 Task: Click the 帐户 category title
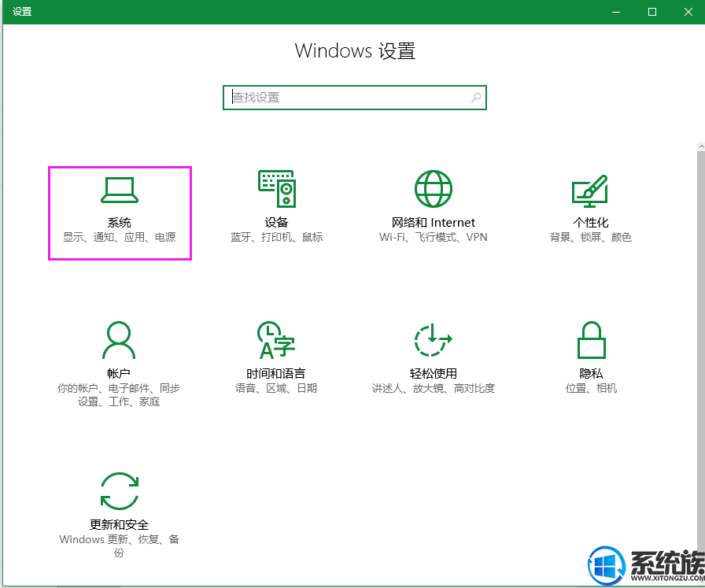click(x=119, y=373)
